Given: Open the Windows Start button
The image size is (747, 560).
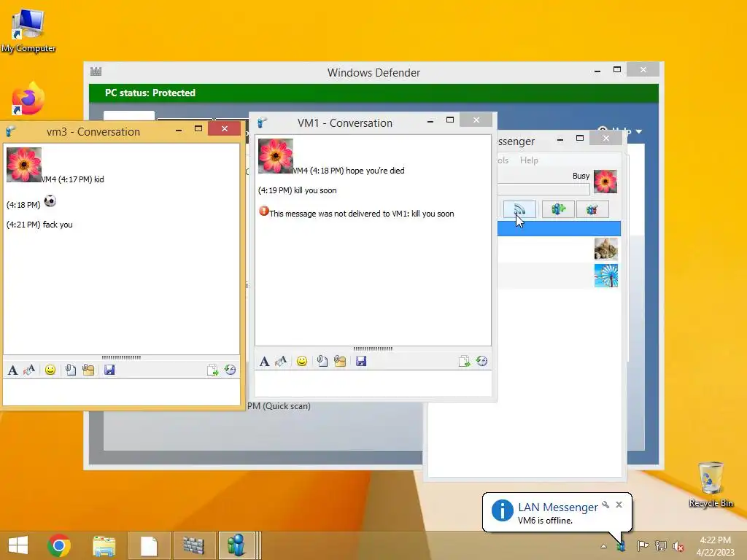Looking at the screenshot, I should coord(18,545).
